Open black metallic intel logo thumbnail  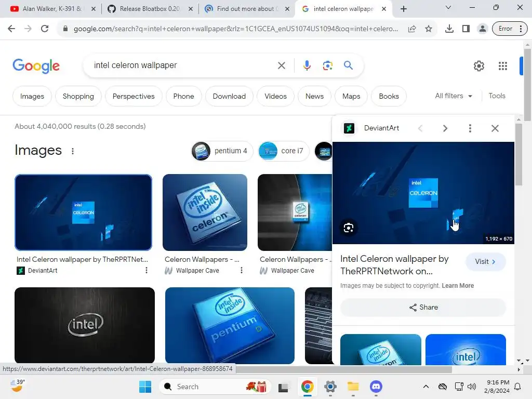85,325
